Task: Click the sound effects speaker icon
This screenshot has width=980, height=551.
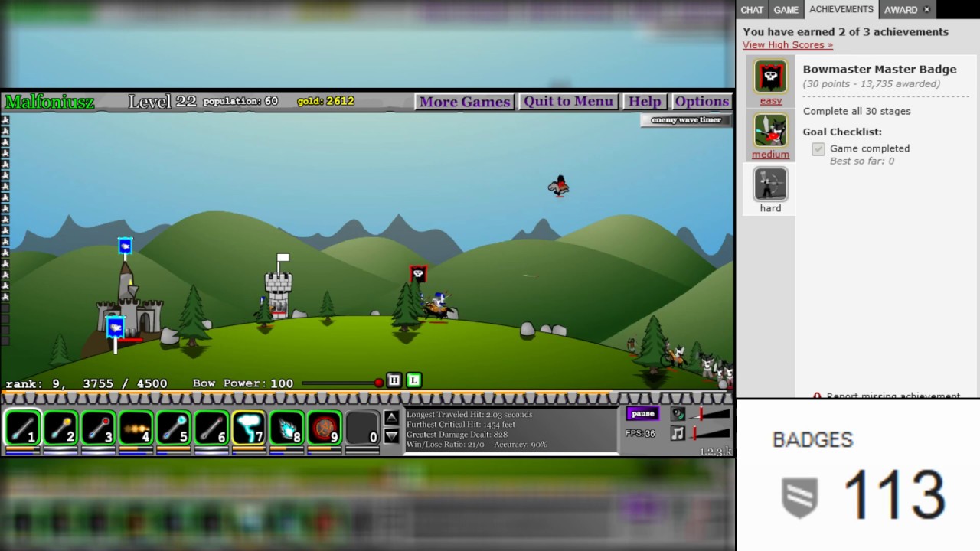Action: coord(678,414)
